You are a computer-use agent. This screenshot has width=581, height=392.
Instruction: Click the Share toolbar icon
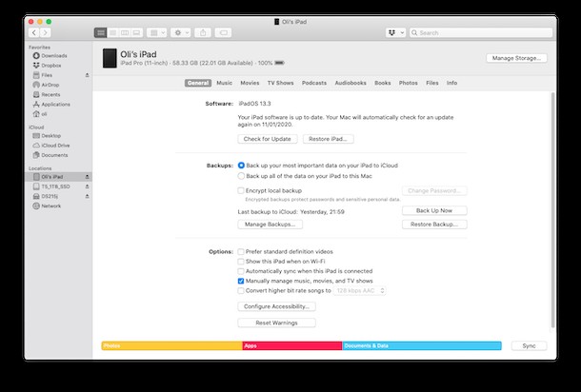click(203, 33)
